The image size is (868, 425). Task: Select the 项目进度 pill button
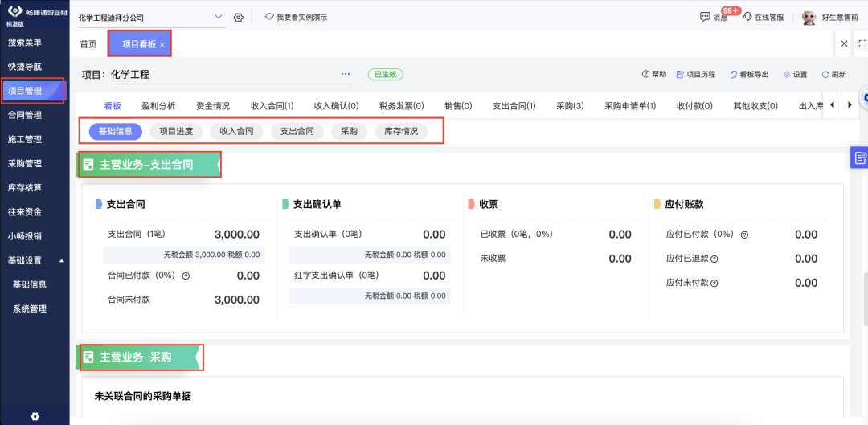(176, 131)
